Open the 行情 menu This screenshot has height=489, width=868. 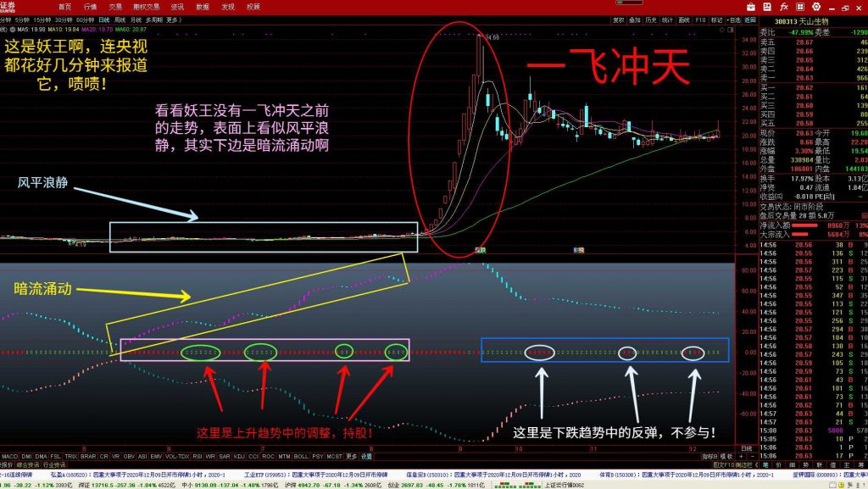[90, 6]
